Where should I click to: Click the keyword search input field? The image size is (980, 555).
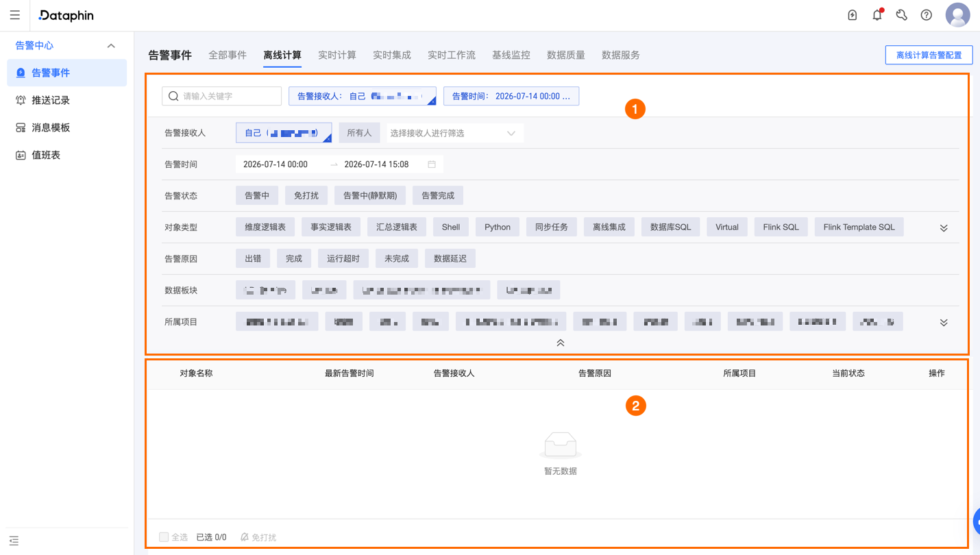pos(222,96)
